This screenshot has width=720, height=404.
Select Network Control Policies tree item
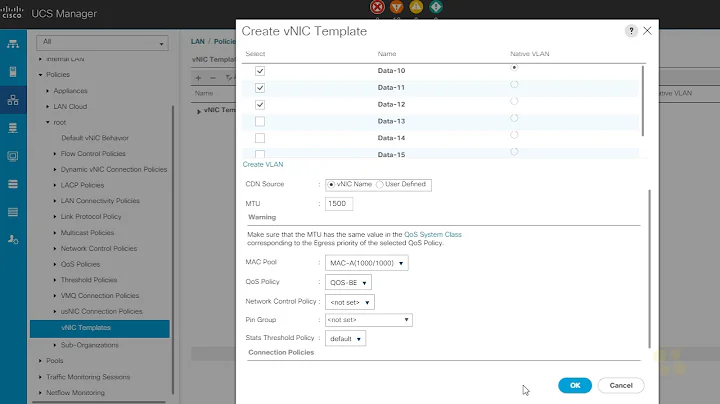pos(99,248)
